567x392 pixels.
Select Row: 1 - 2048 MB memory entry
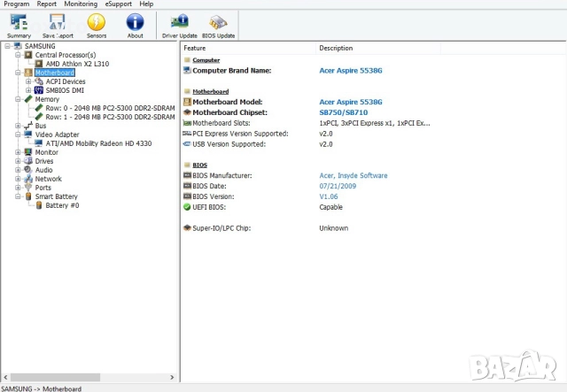coord(110,117)
